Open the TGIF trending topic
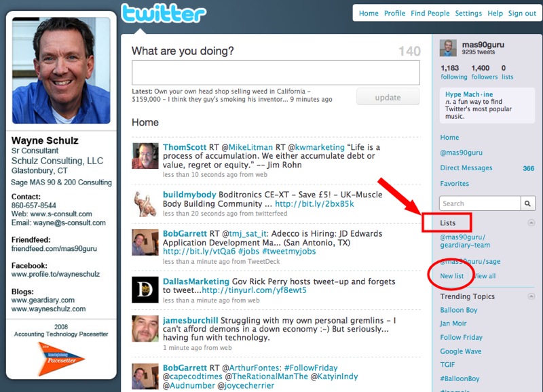The width and height of the screenshot is (543, 392). point(447,365)
